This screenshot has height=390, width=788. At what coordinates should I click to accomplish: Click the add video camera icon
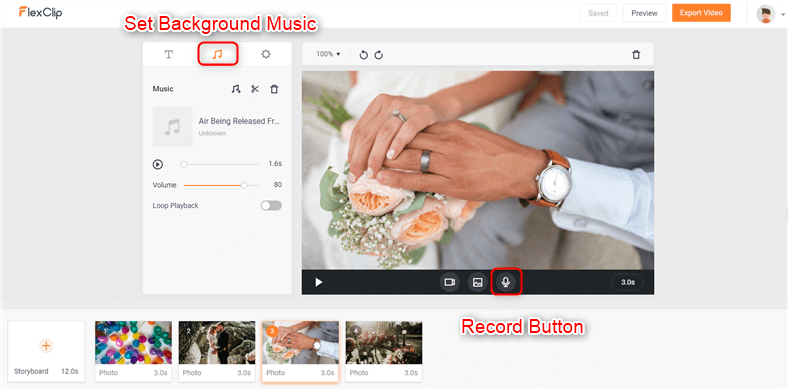(450, 282)
